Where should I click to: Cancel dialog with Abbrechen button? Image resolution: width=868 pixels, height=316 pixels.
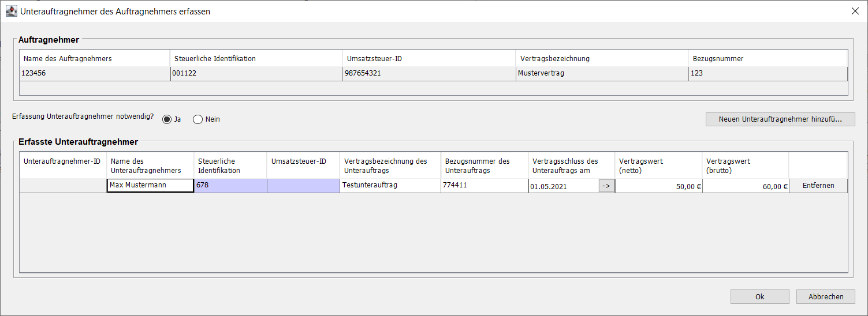pyautogui.click(x=826, y=296)
